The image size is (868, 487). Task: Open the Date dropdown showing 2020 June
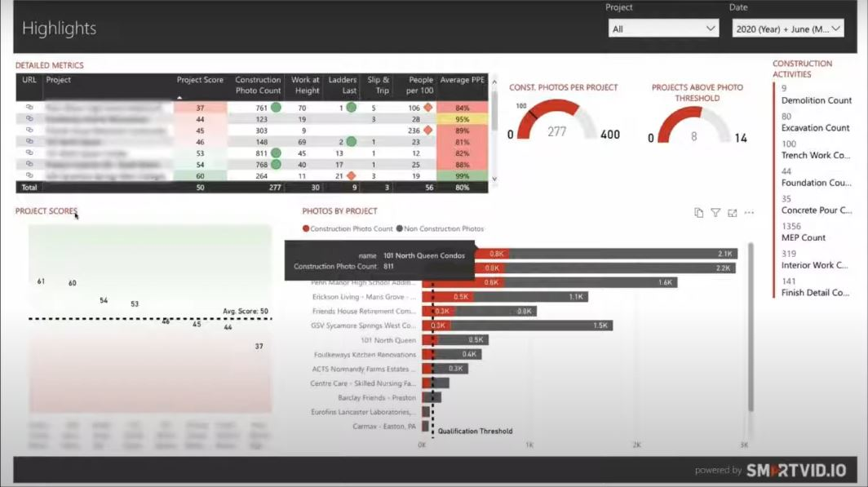pos(788,29)
